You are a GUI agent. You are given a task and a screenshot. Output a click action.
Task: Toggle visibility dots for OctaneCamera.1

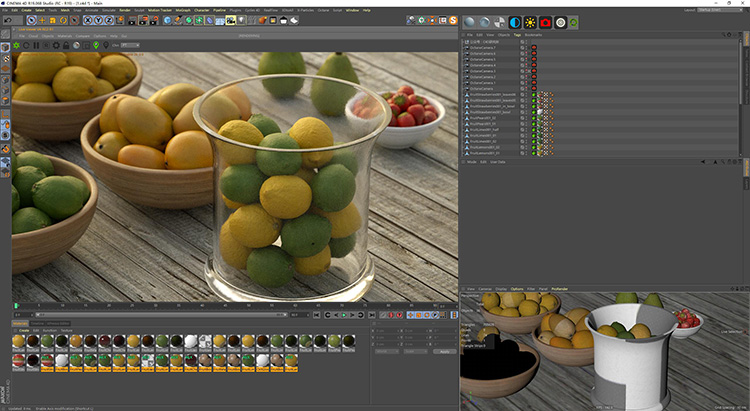(x=527, y=83)
